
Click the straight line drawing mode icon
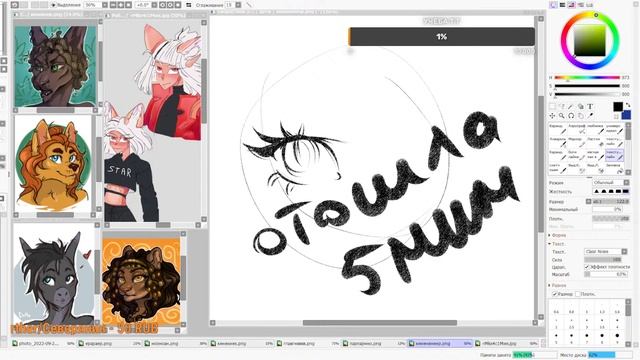(249, 5)
